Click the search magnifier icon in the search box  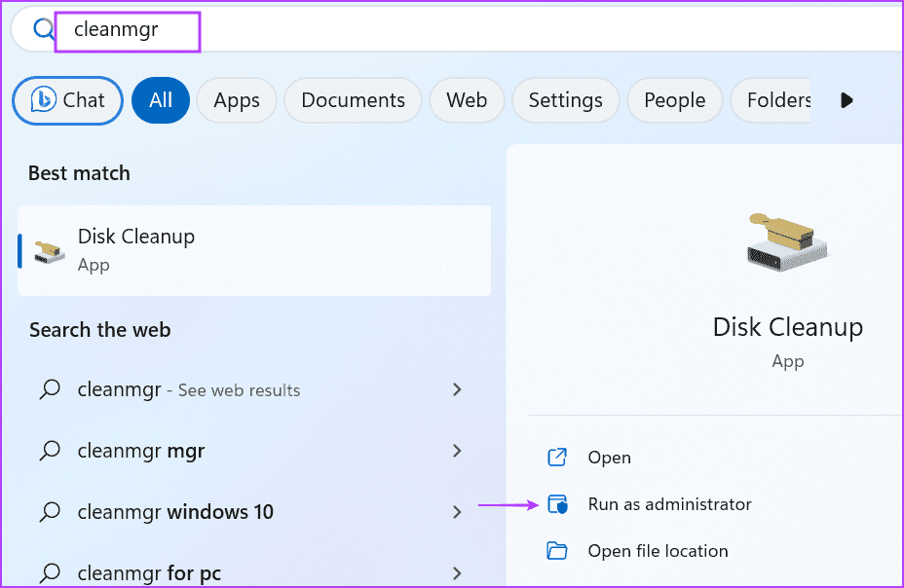(43, 28)
